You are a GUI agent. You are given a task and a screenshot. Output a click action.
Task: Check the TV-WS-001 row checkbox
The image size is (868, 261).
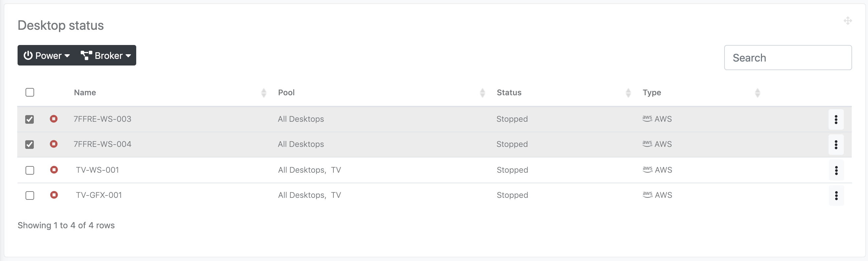30,170
